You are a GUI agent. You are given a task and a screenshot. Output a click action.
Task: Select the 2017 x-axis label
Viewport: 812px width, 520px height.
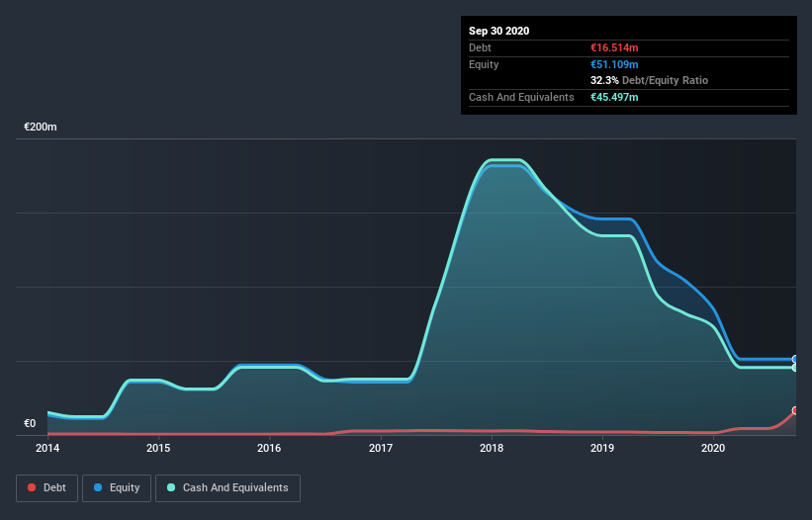[381, 448]
